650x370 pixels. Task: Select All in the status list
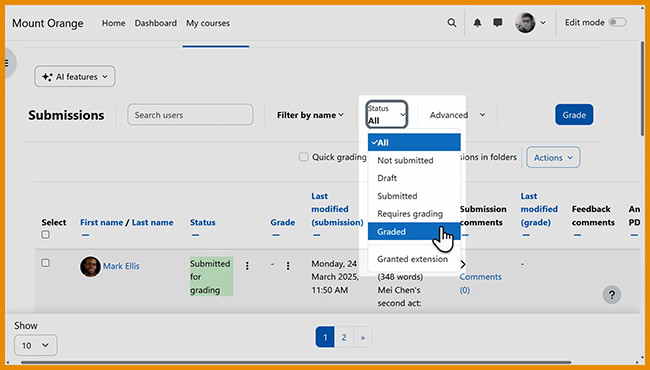click(414, 143)
